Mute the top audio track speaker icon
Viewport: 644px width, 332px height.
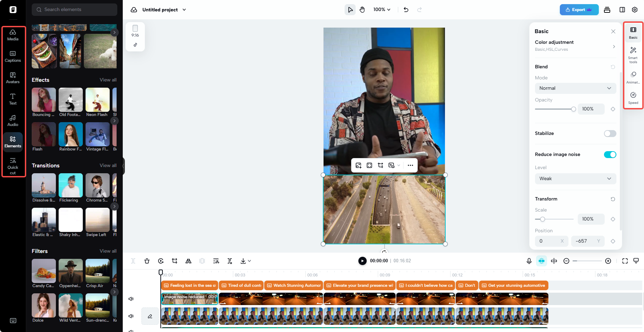coord(131,299)
